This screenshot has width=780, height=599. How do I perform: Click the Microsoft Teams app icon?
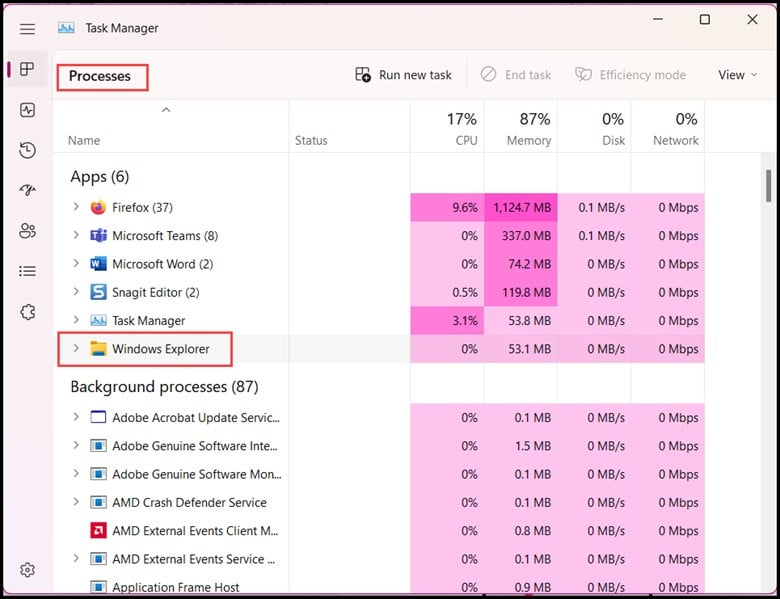click(x=98, y=236)
